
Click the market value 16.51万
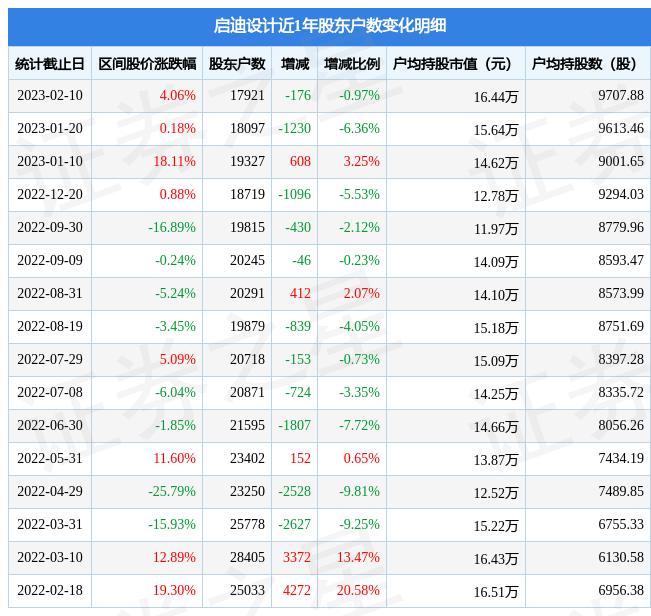coord(496,592)
